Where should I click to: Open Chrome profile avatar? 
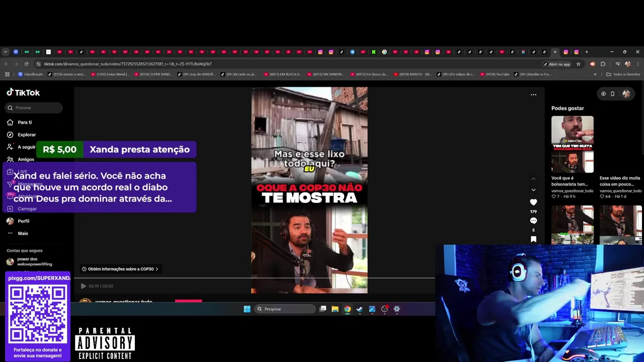click(627, 64)
